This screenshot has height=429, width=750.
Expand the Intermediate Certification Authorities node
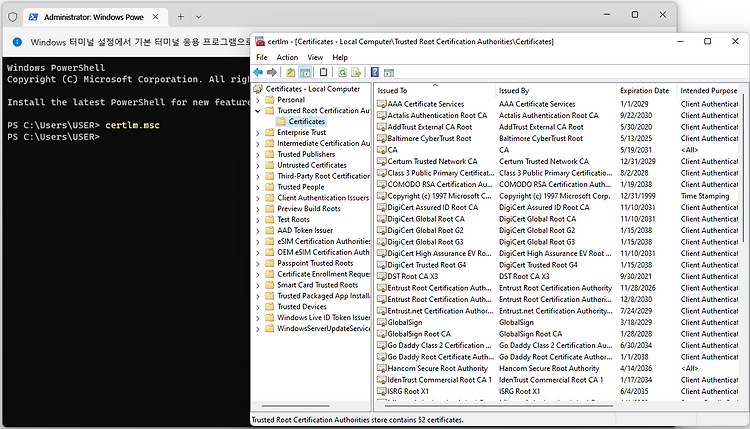pos(258,143)
